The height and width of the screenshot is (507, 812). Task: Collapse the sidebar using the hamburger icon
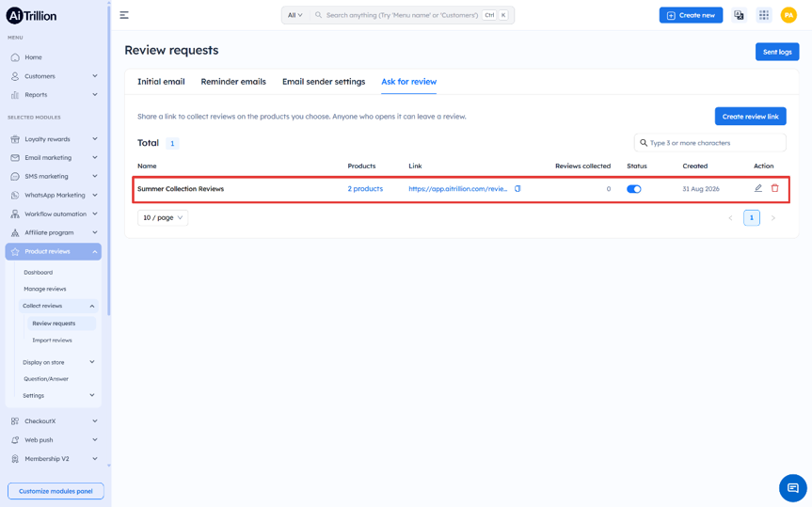click(124, 15)
